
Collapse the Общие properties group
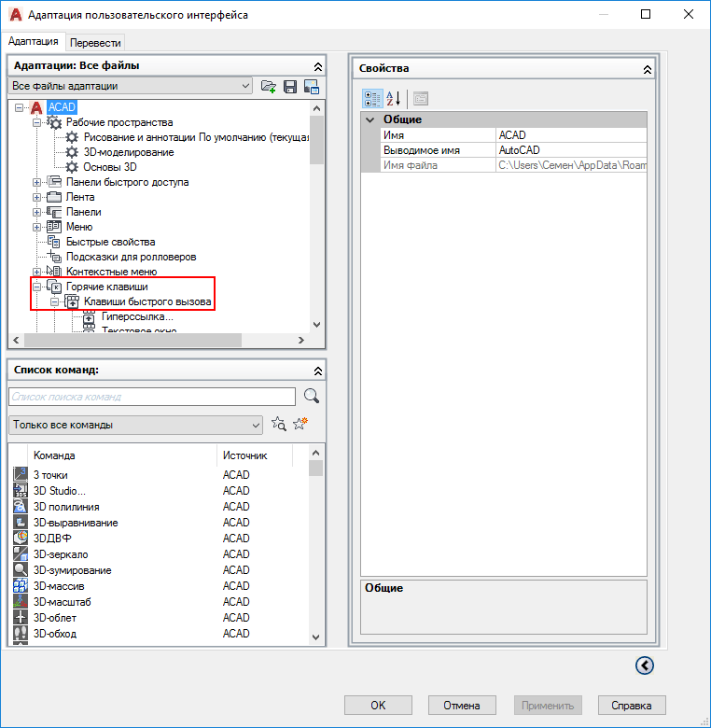(x=370, y=119)
